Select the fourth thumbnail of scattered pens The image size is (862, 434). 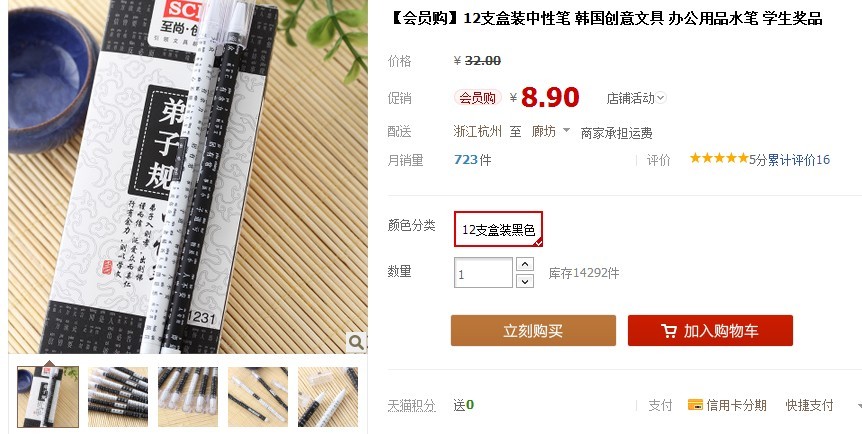tap(257, 397)
